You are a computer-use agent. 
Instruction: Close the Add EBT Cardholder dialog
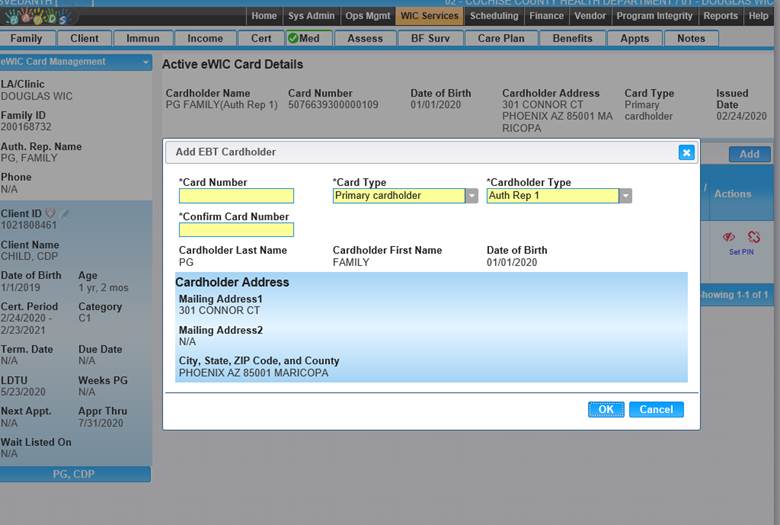[x=686, y=152]
